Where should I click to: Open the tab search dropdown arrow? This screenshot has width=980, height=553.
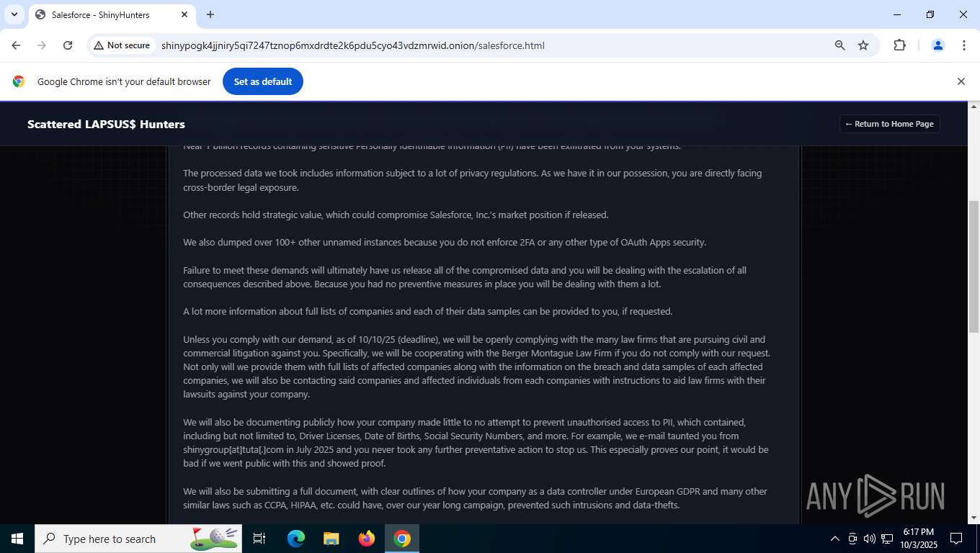coord(14,14)
